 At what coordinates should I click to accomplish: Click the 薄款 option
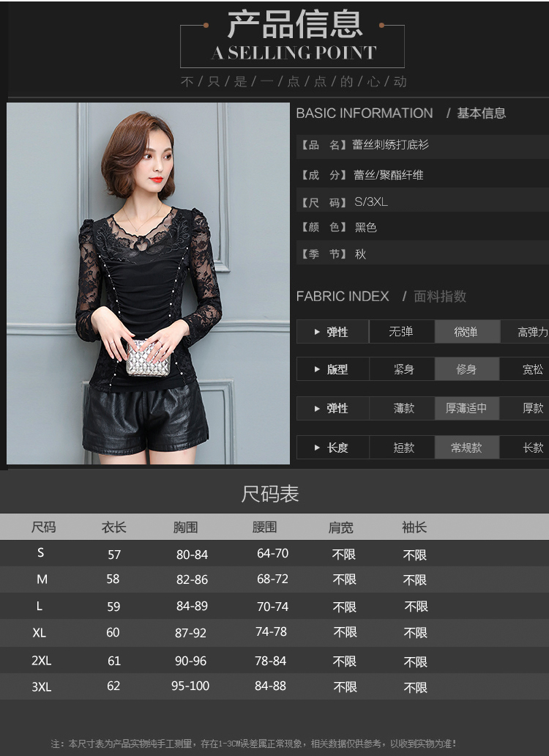tap(403, 408)
